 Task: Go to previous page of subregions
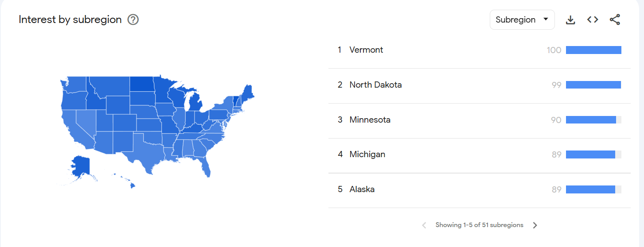pos(424,225)
